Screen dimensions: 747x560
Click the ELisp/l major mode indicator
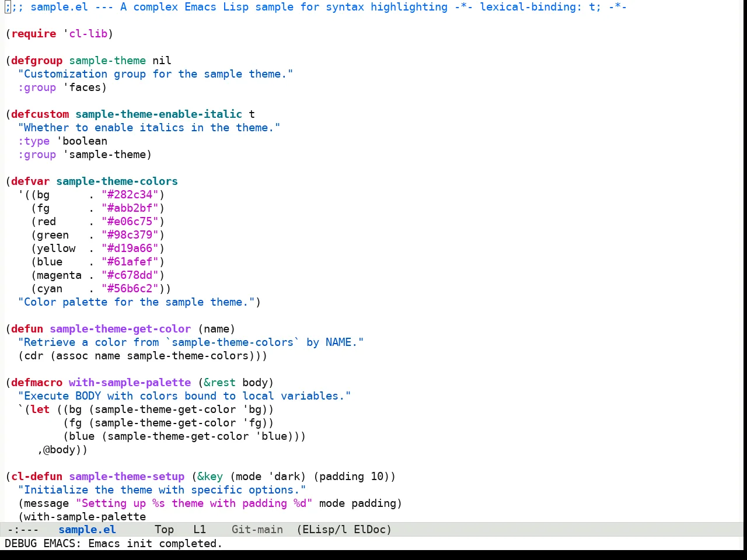point(324,529)
